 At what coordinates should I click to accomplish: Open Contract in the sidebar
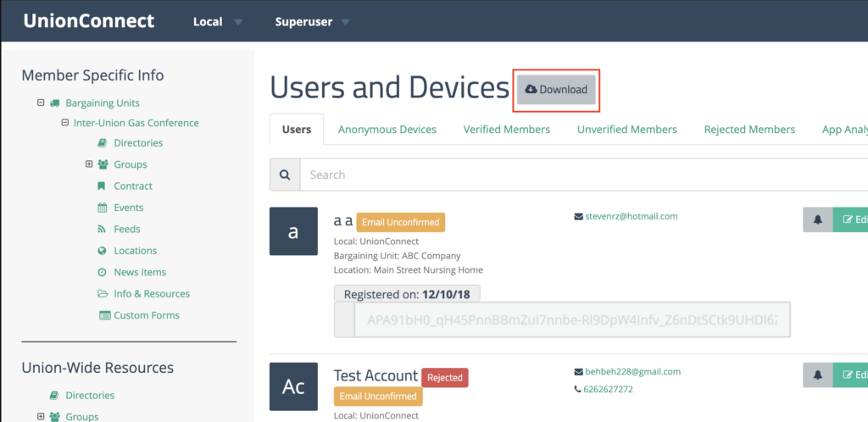[x=133, y=186]
